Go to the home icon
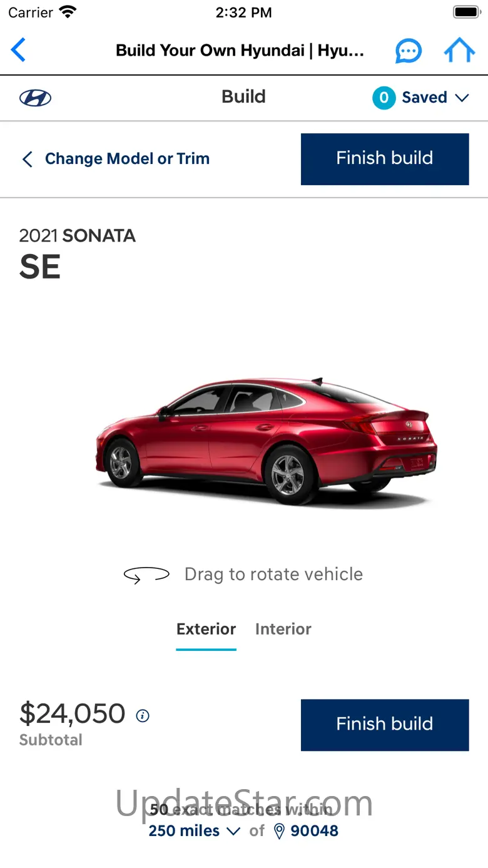The height and width of the screenshot is (868, 488). coord(459,51)
